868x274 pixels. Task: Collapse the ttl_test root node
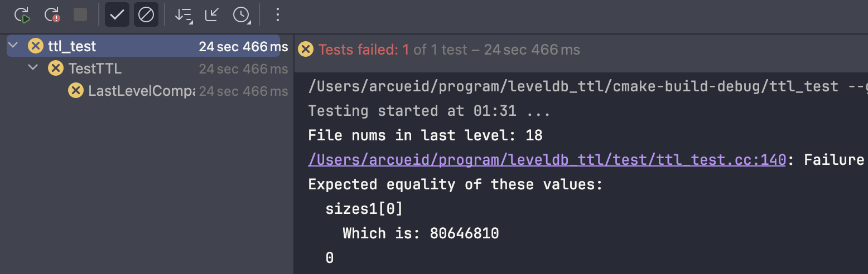pos(14,46)
